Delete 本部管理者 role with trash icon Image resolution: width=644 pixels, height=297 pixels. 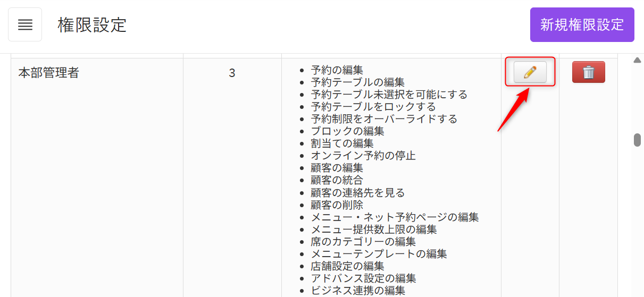click(x=589, y=72)
